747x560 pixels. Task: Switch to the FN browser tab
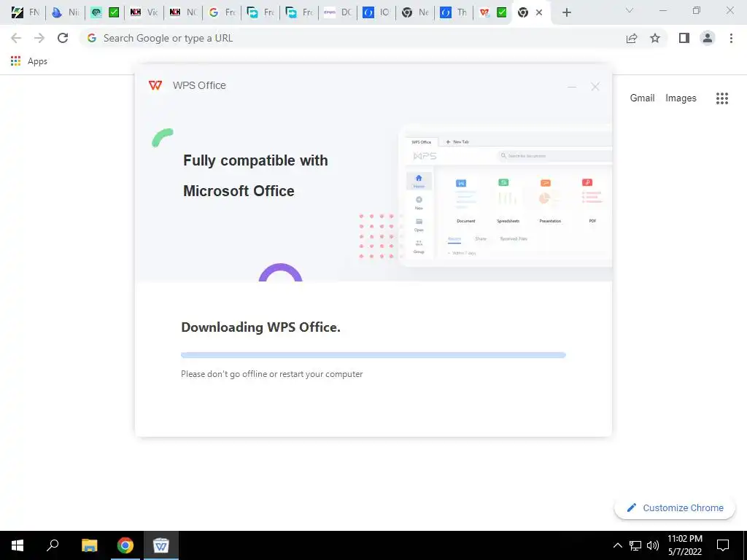26,12
